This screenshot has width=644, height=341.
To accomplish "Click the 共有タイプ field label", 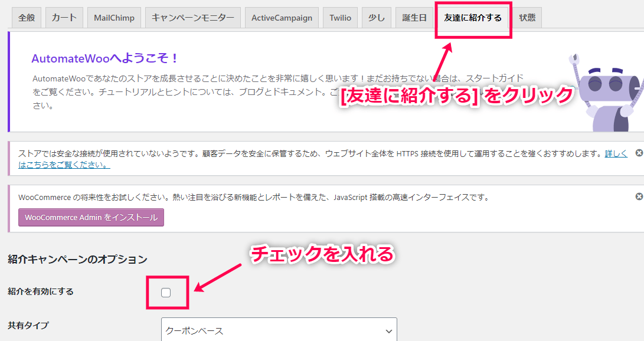I will click(x=28, y=325).
